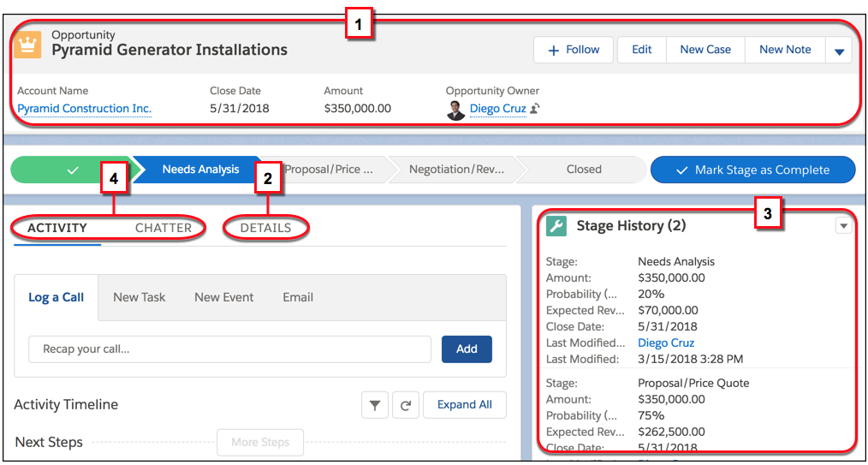Select Negotiation/Review stage in path
The width and height of the screenshot is (868, 465).
[457, 170]
